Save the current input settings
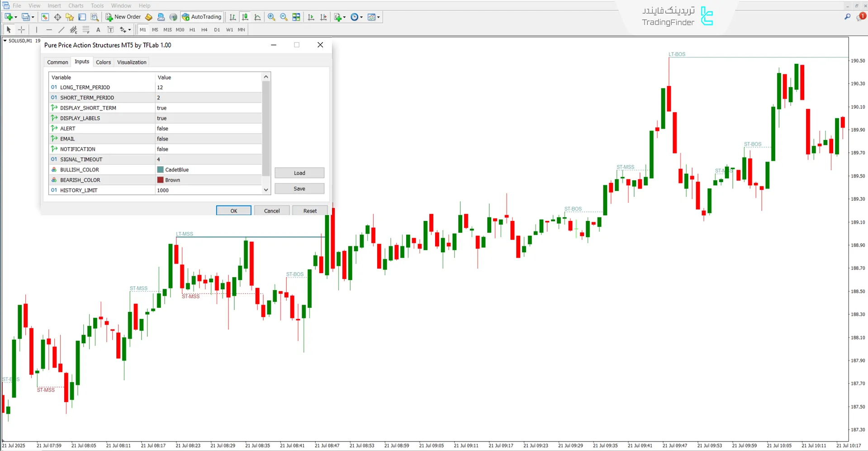Image resolution: width=868 pixels, height=451 pixels. coord(299,188)
